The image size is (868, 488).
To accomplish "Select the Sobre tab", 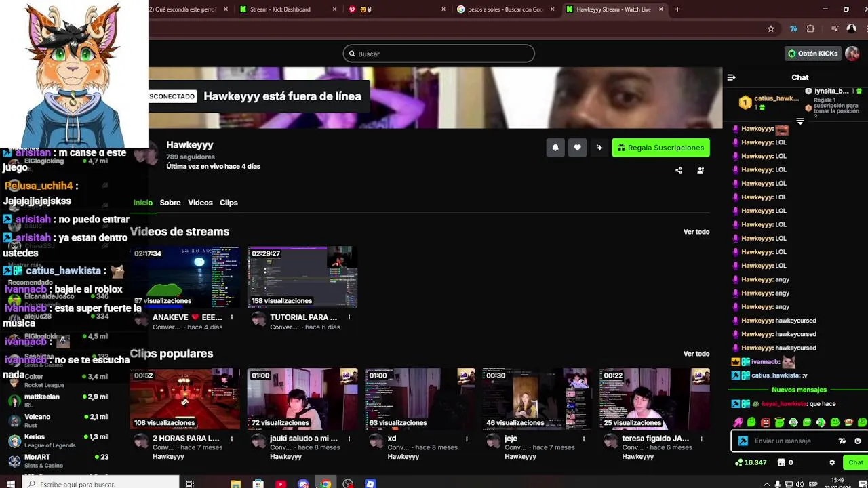I will click(170, 203).
